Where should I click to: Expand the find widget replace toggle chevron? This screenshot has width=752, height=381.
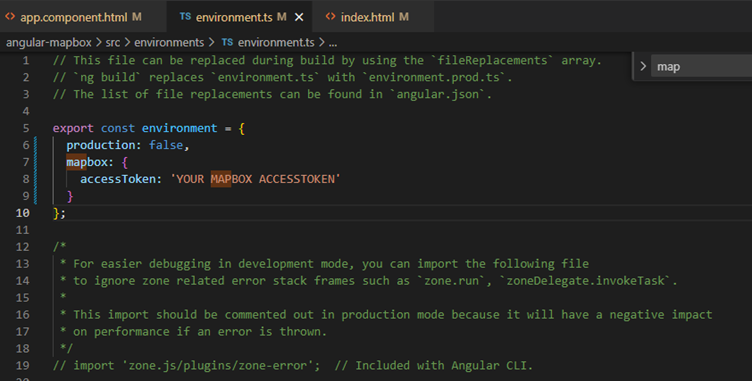[x=643, y=66]
